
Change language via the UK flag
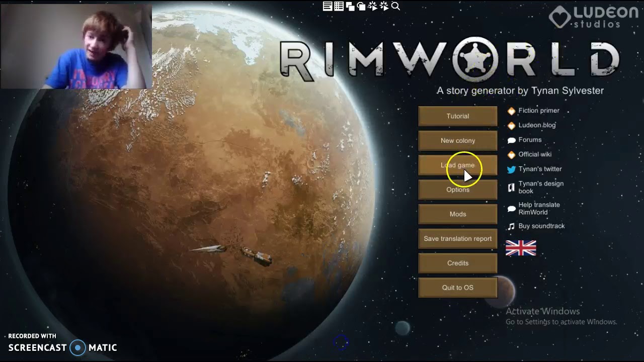[521, 248]
